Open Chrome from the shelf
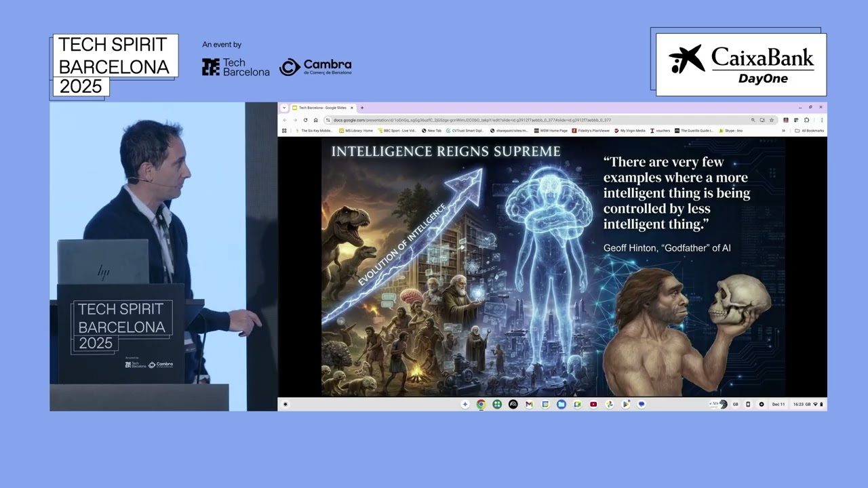 [x=481, y=404]
